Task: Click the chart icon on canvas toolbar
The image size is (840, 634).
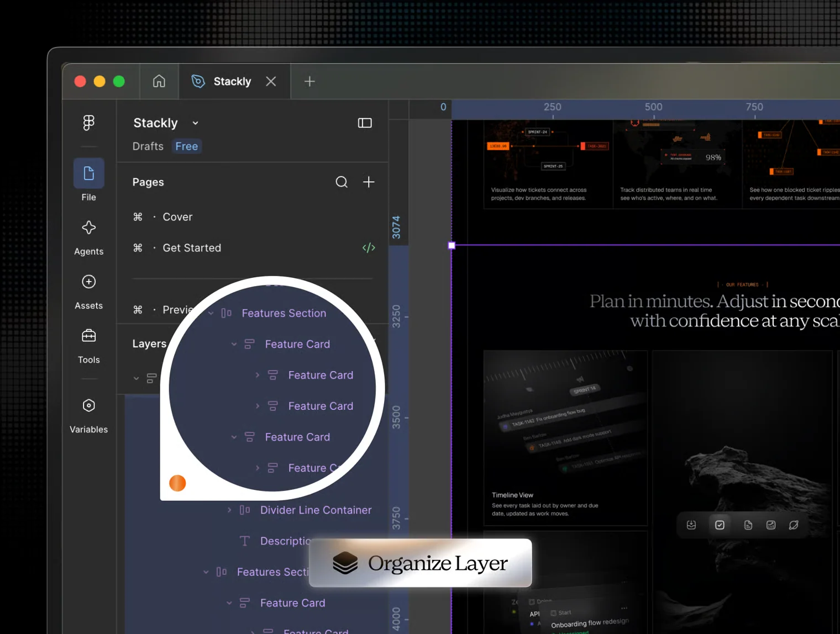Action: (771, 525)
